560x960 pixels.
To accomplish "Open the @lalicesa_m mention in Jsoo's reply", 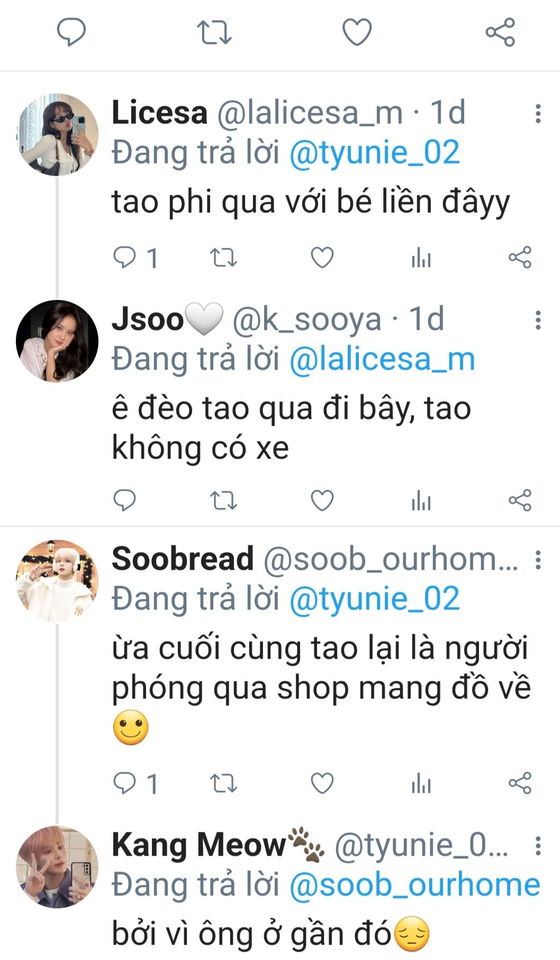I will pyautogui.click(x=382, y=360).
